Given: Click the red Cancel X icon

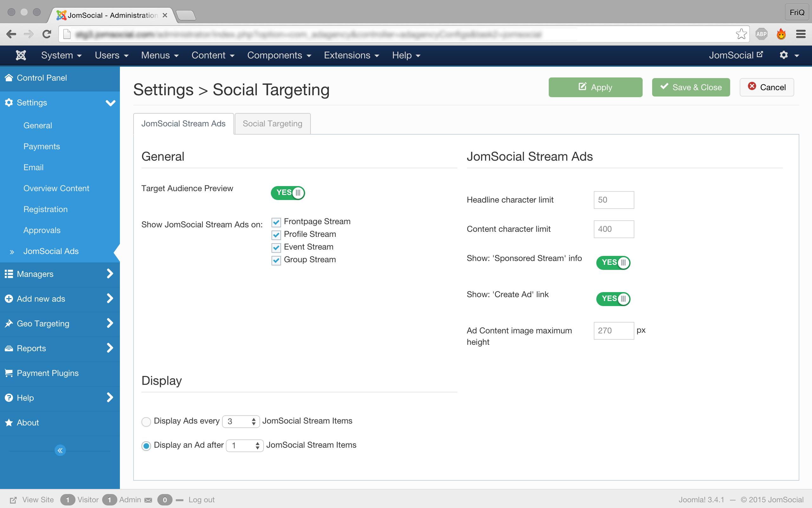Looking at the screenshot, I should pyautogui.click(x=752, y=86).
